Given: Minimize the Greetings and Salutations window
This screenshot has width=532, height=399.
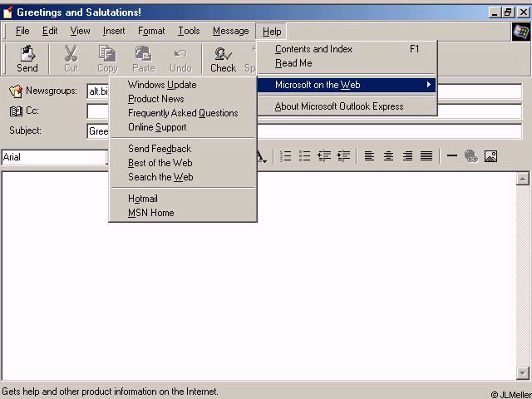Looking at the screenshot, I should click(495, 13).
